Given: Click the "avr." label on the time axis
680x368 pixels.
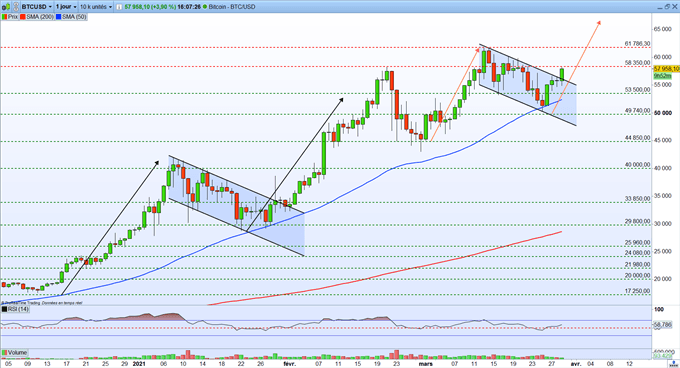Looking at the screenshot, I should 575,364.
